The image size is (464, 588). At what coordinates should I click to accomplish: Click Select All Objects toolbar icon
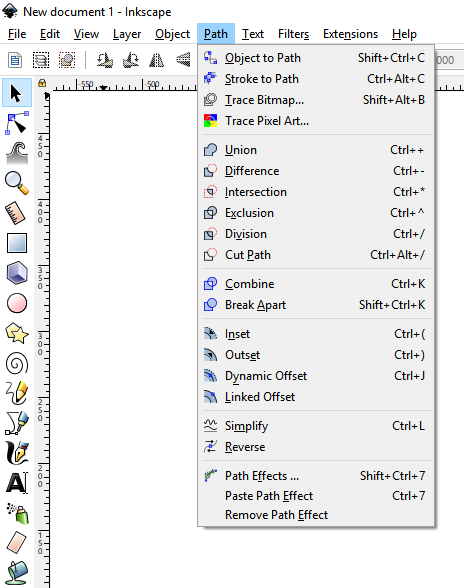click(15, 60)
